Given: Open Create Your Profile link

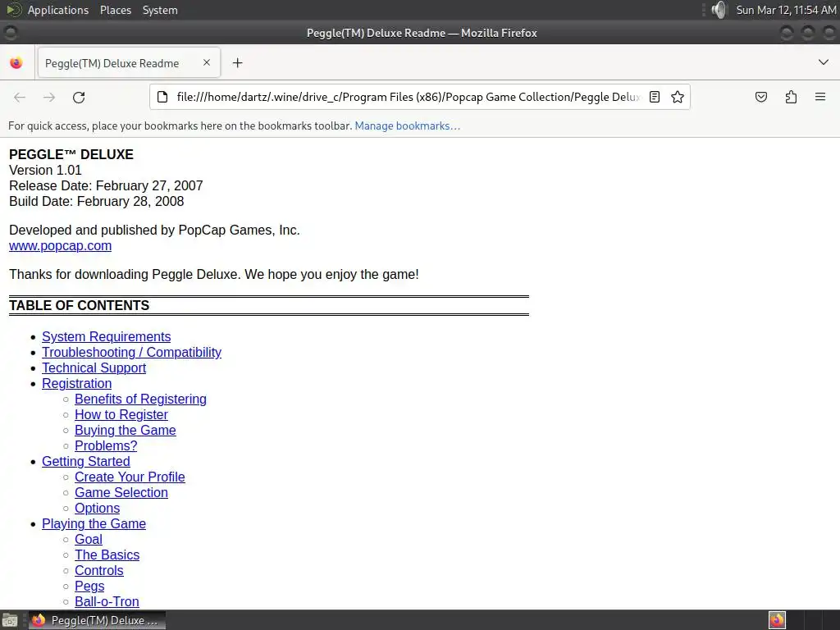Looking at the screenshot, I should [130, 477].
